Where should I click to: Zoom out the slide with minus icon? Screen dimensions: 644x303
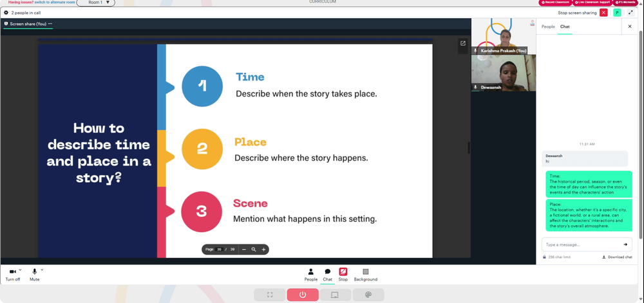click(244, 250)
